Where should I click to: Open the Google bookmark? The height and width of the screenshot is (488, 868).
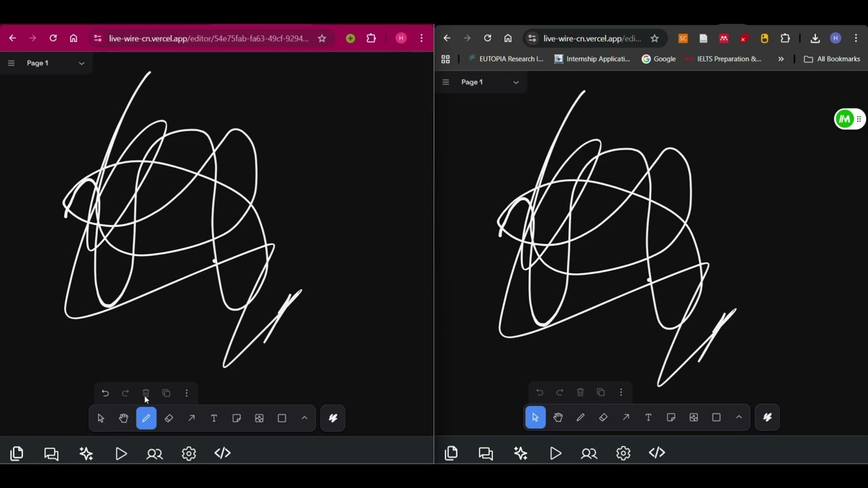coord(658,59)
